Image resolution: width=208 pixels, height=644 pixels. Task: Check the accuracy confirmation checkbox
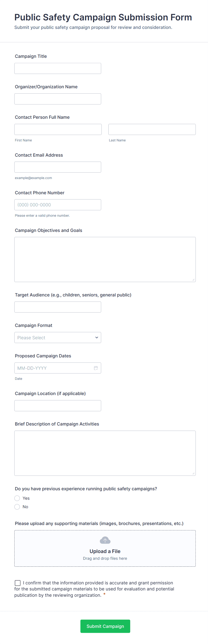tap(18, 583)
